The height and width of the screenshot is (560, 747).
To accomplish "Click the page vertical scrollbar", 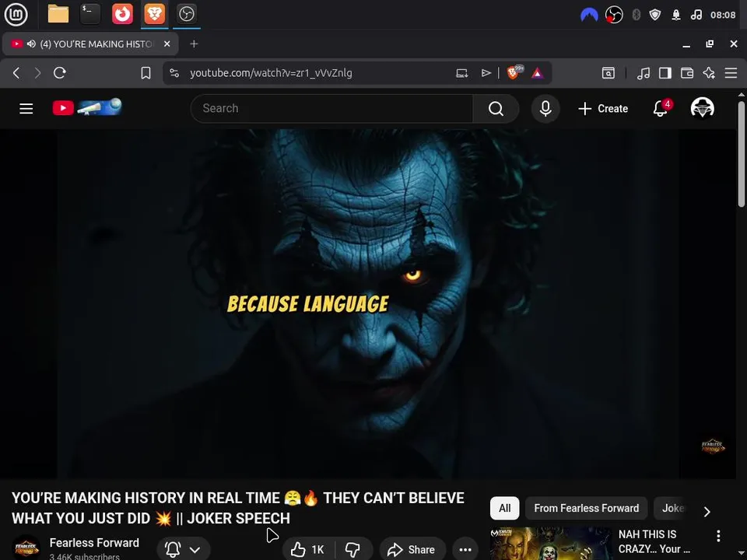I will (742, 155).
